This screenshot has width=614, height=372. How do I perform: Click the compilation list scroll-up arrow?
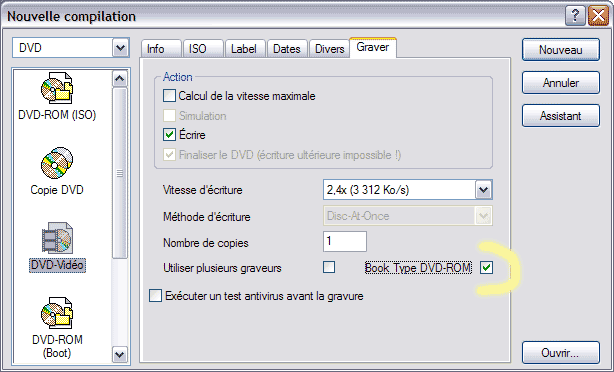(119, 79)
